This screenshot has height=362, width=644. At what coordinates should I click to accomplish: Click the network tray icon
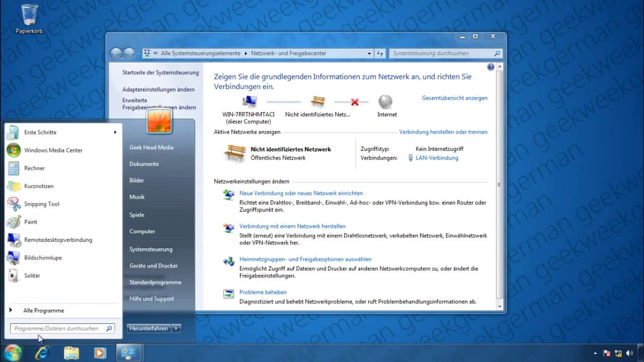[x=618, y=353]
